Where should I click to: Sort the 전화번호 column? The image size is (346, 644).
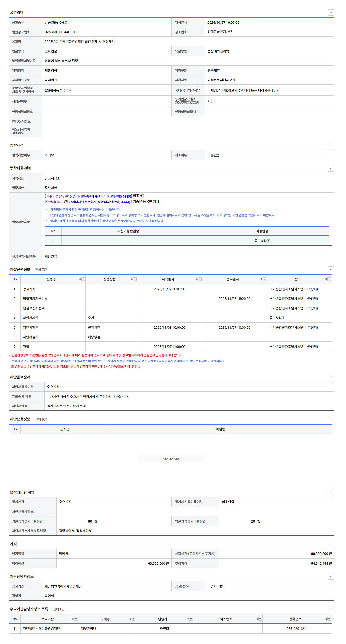pos(326,619)
